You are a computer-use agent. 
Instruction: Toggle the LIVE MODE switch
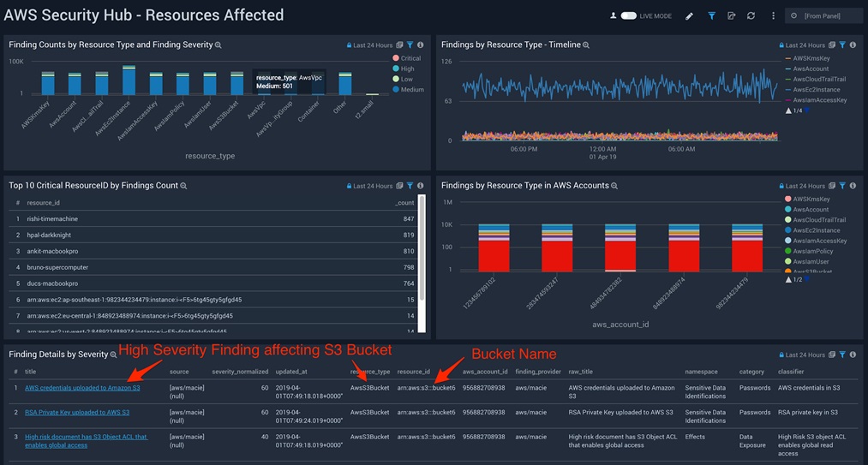[x=628, y=15]
